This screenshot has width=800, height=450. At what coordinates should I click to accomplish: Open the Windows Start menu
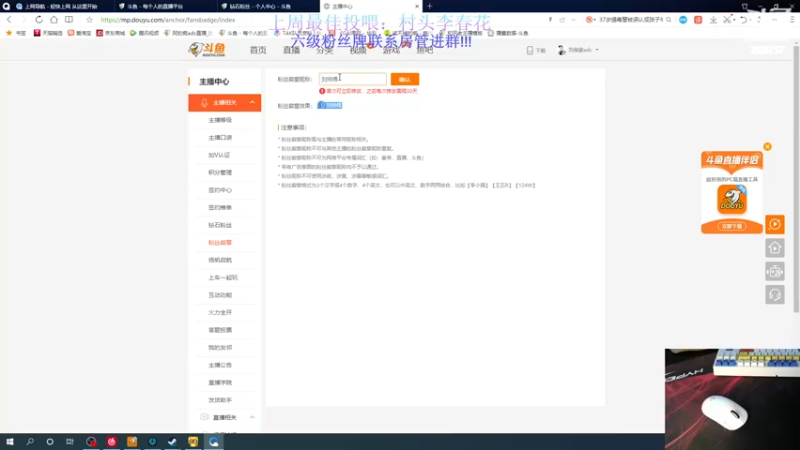click(x=10, y=441)
